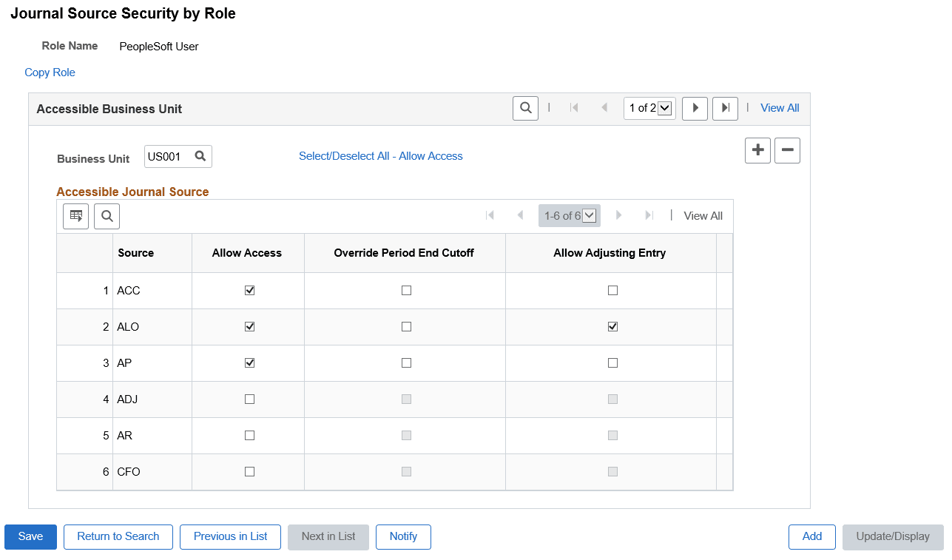Click the search icon in Accessible Business Unit header
The image size is (952, 560).
point(525,108)
